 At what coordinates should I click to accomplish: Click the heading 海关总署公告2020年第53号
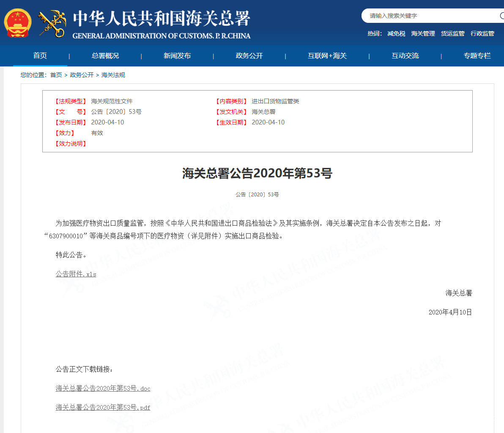coord(257,173)
